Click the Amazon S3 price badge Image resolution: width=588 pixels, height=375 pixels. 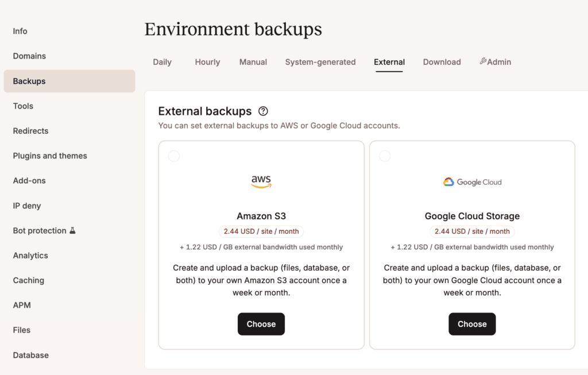[261, 231]
